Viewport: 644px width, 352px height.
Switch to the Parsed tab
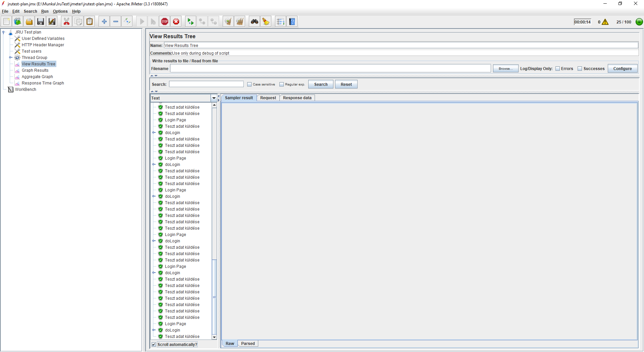click(x=248, y=344)
